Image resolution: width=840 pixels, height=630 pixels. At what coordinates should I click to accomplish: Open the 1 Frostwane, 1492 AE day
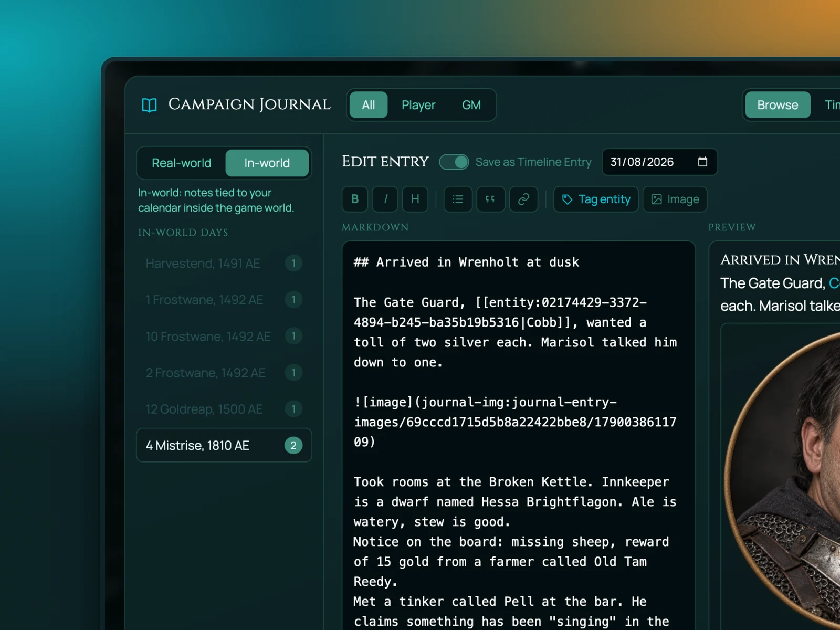click(x=224, y=300)
